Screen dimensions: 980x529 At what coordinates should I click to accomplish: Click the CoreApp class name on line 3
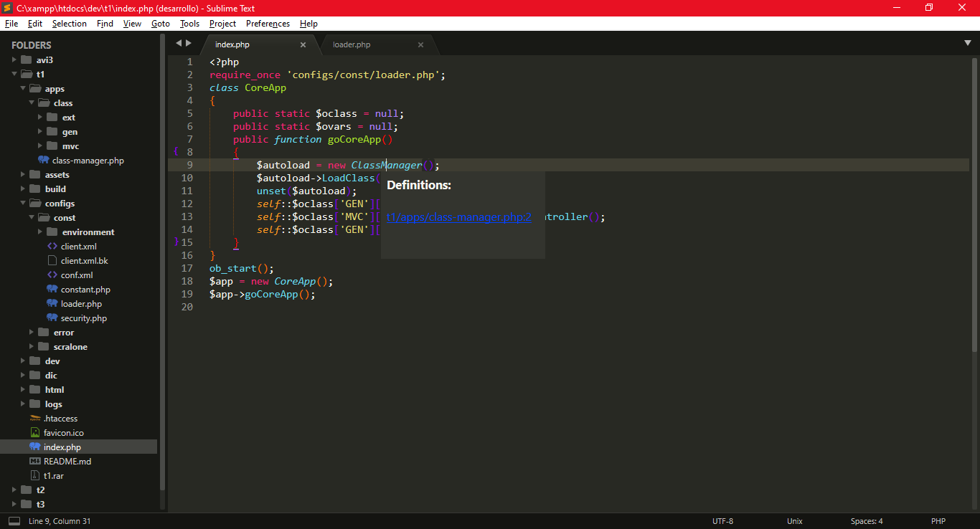pyautogui.click(x=265, y=87)
